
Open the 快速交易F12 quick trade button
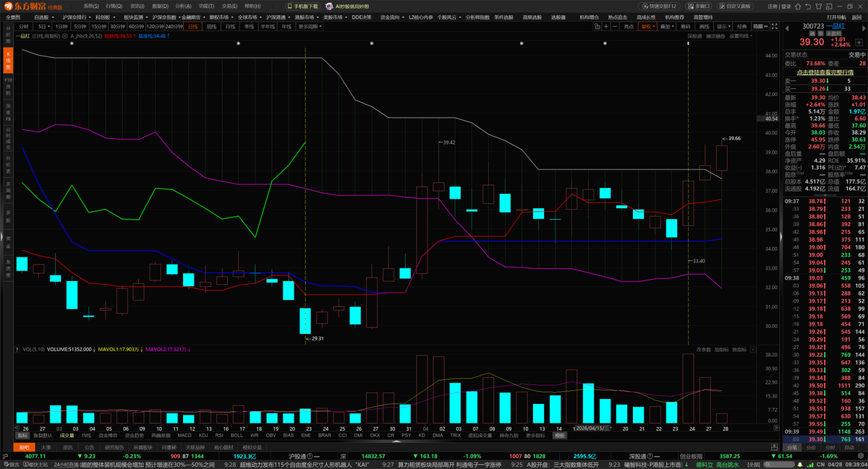click(660, 7)
